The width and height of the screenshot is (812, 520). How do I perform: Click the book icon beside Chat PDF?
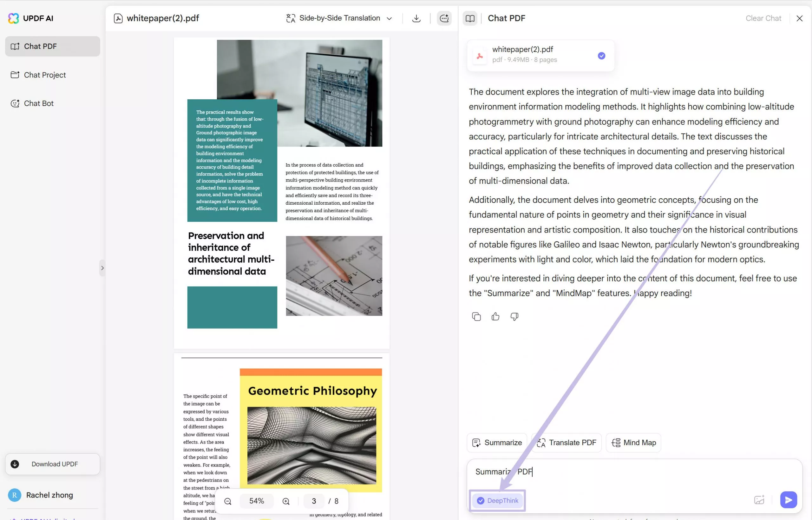(x=470, y=18)
